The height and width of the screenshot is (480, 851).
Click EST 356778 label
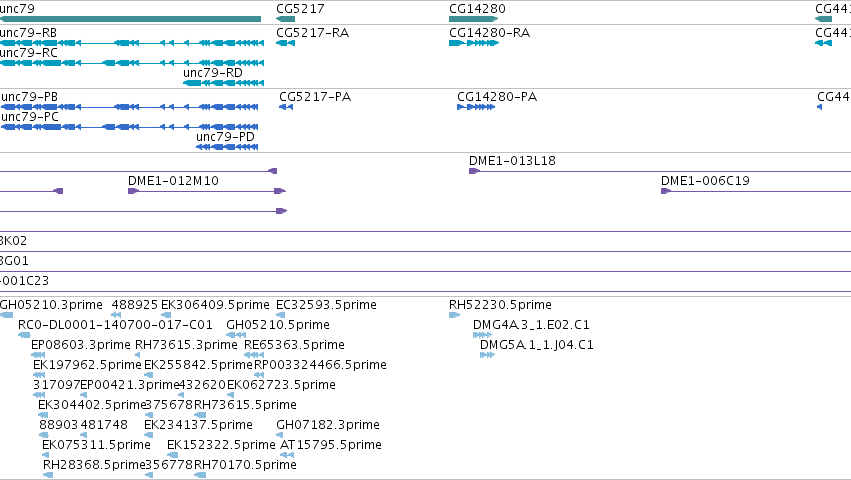[x=169, y=465]
